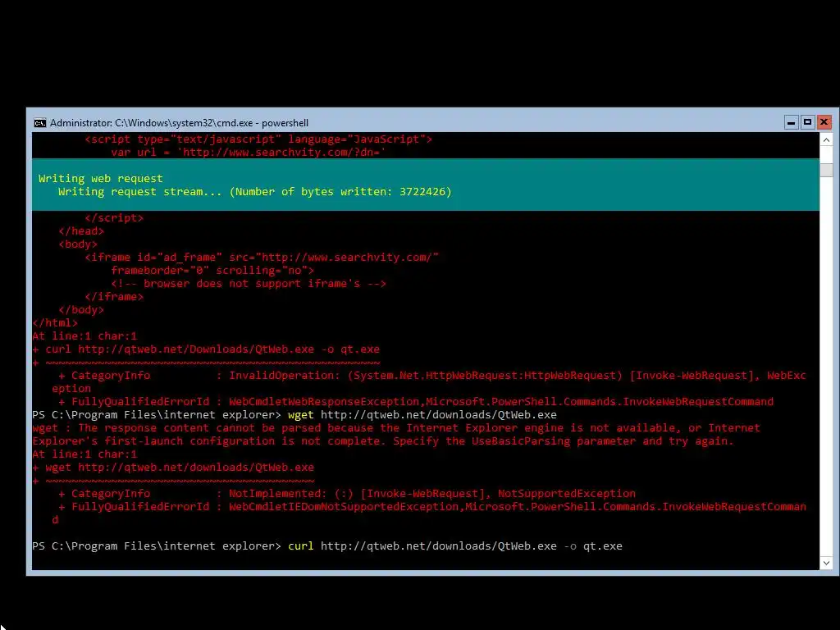Image resolution: width=840 pixels, height=630 pixels.
Task: Minimize the powershell console window
Action: (791, 123)
